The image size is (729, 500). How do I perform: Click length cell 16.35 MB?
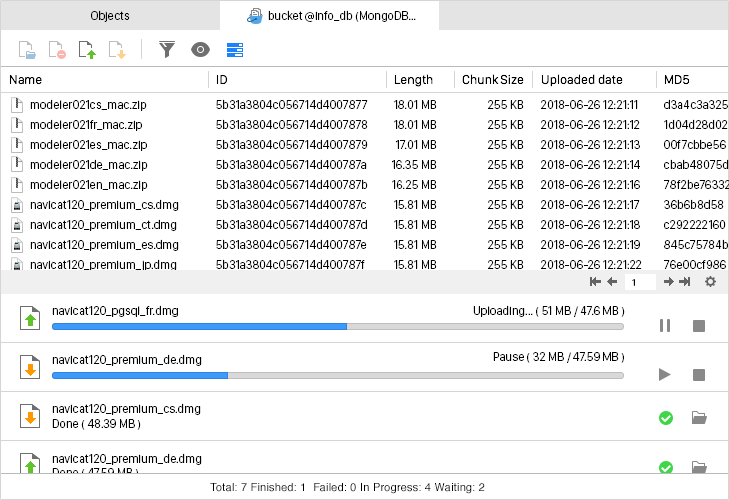414,165
